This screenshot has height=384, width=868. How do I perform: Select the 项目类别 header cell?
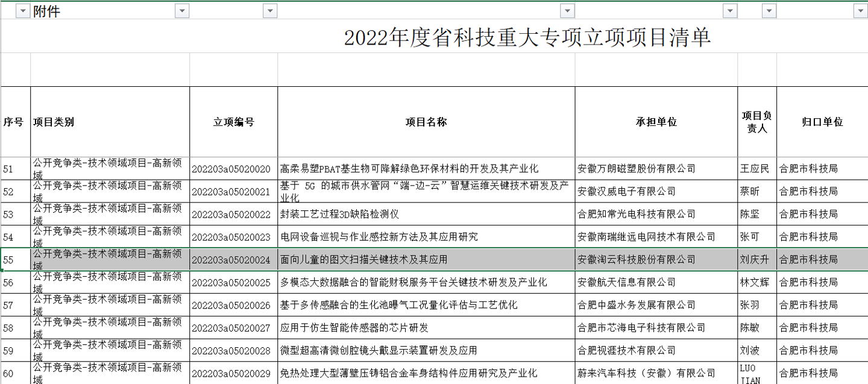pyautogui.click(x=110, y=122)
